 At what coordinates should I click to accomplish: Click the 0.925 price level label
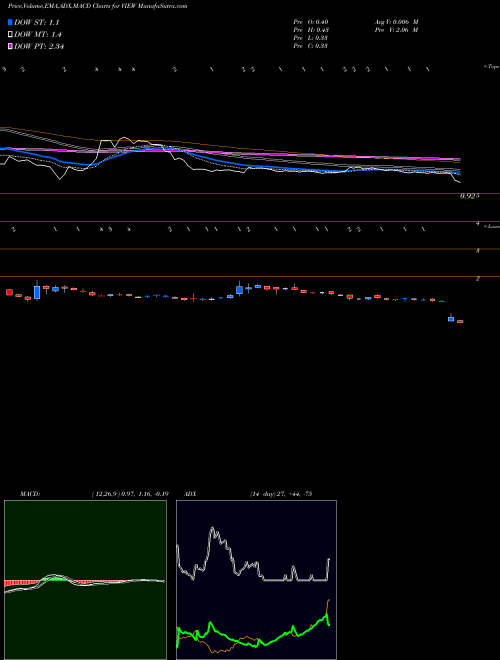pyautogui.click(x=470, y=196)
